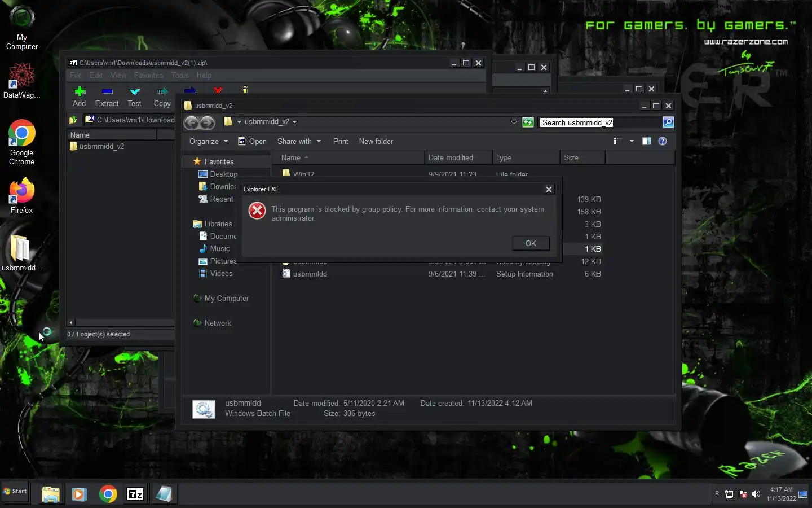Toggle the preview pane icon
The image size is (812, 508).
647,141
